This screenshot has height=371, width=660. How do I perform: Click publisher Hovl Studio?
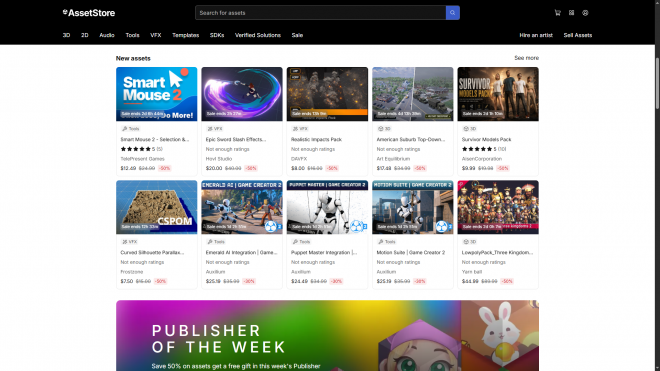point(218,159)
